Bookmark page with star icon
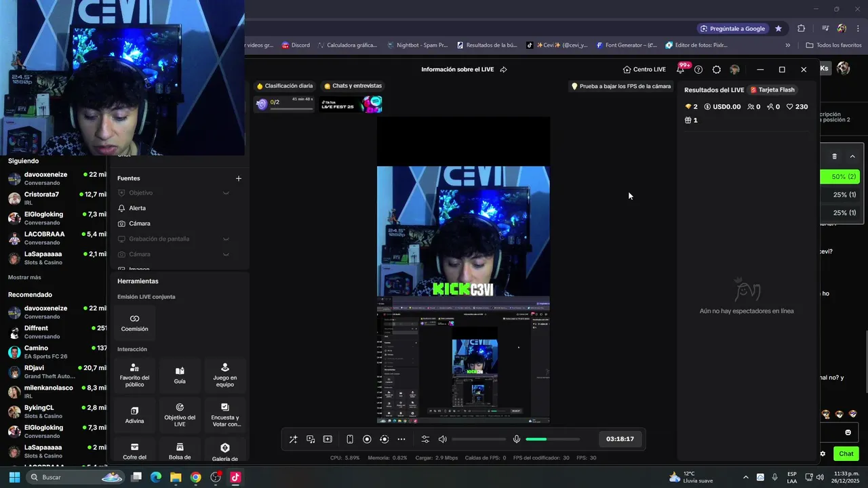Image resolution: width=868 pixels, height=488 pixels. point(778,28)
